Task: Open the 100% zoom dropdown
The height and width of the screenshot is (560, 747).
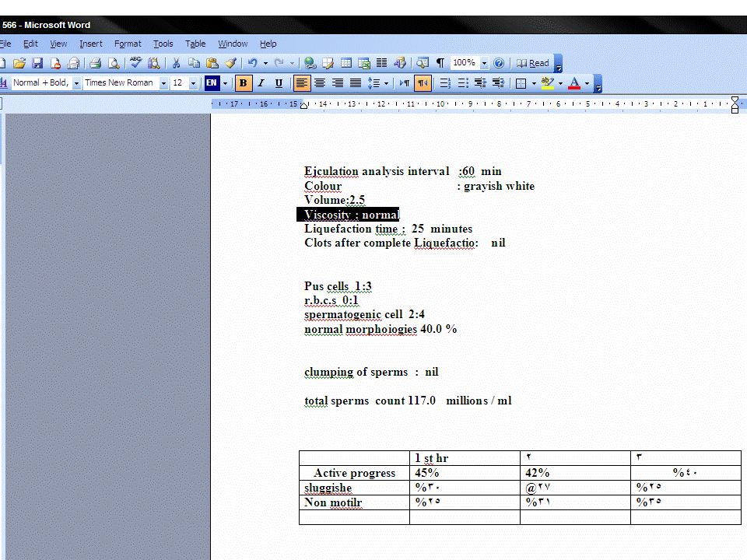Action: coord(484,63)
